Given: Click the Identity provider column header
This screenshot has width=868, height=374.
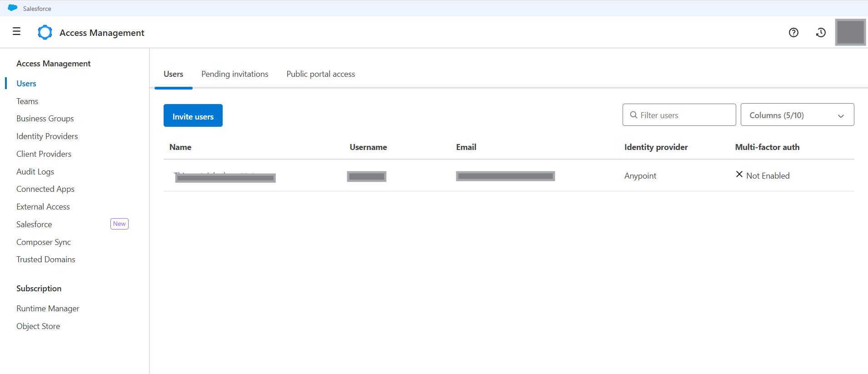Looking at the screenshot, I should [x=656, y=147].
